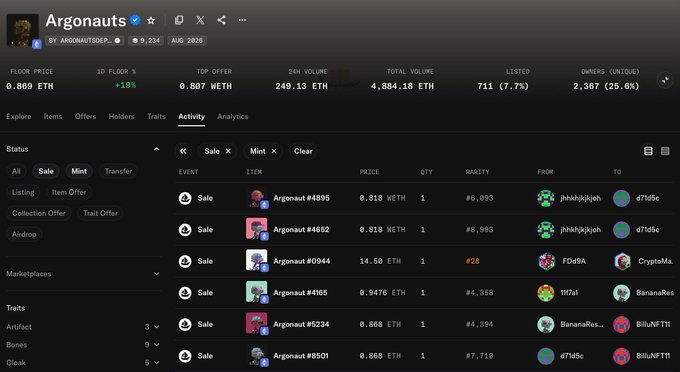Open the more options ellipsis icon
680x372 pixels.
coord(242,20)
